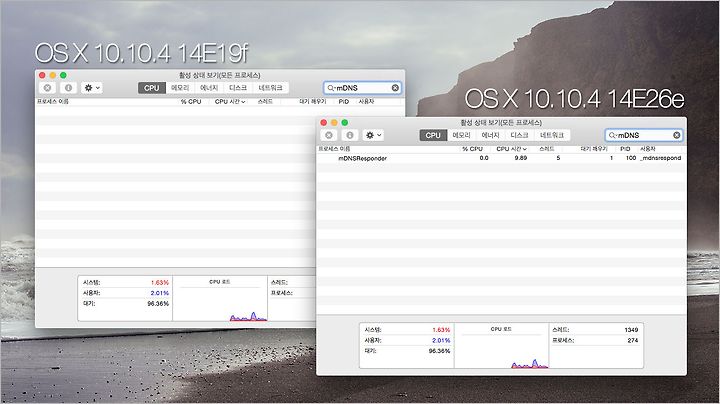Select 메모리 tab in 14E19f window

tap(180, 88)
